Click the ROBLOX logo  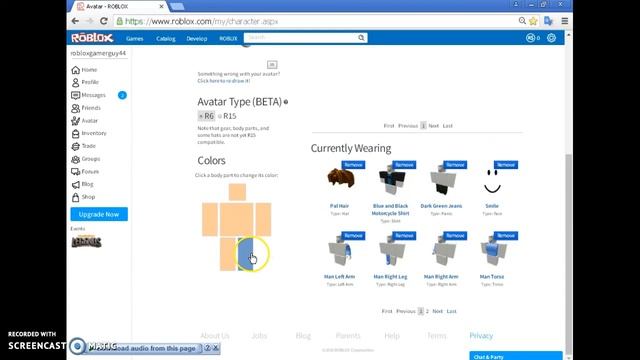(92, 38)
